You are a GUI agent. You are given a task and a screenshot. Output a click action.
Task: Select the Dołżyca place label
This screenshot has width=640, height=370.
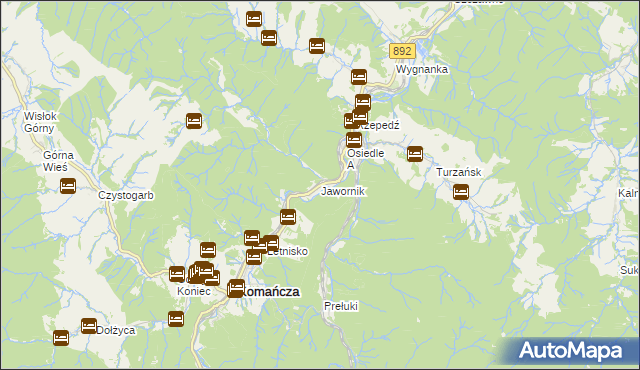pos(116,330)
